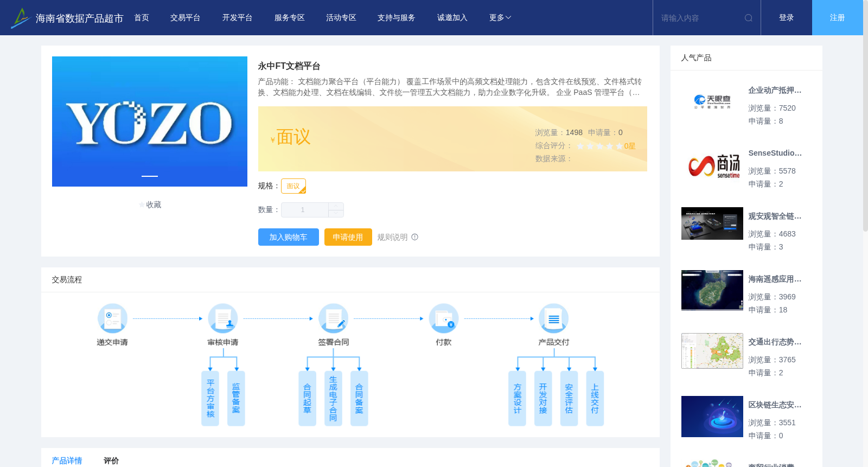Image resolution: width=868 pixels, height=467 pixels.
Task: Click the 产品交付 step icon
Action: (554, 318)
